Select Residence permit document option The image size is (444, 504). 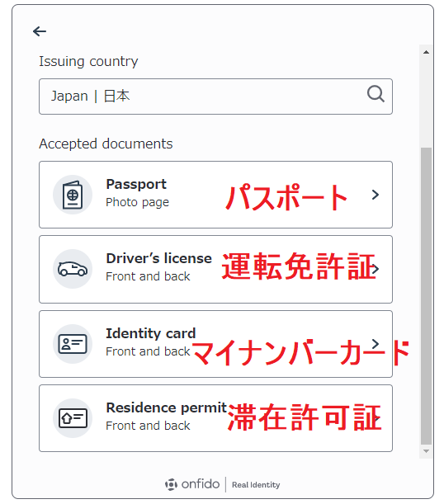(x=215, y=418)
